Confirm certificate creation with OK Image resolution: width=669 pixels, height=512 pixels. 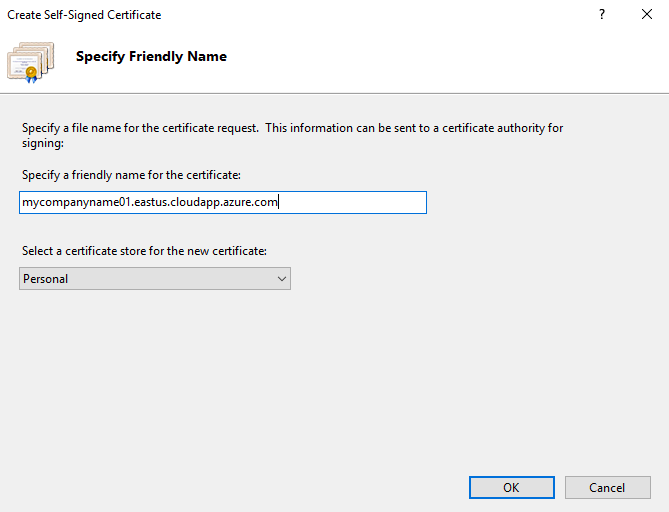(x=512, y=487)
